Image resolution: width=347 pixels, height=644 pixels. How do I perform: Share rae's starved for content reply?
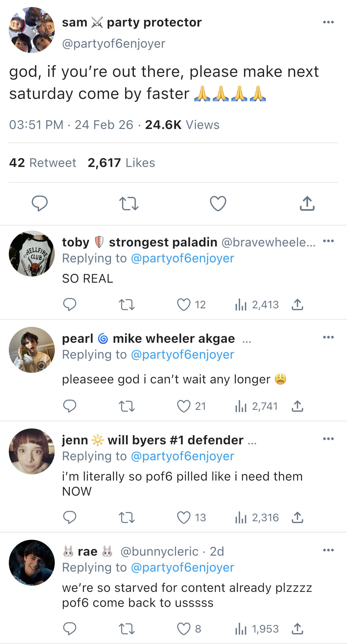click(x=297, y=629)
